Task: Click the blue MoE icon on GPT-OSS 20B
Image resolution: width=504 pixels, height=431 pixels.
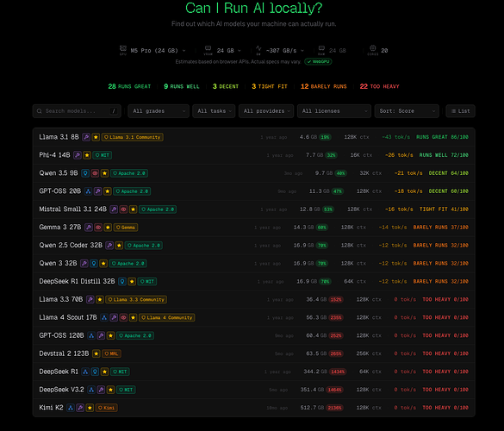Action: (88, 191)
